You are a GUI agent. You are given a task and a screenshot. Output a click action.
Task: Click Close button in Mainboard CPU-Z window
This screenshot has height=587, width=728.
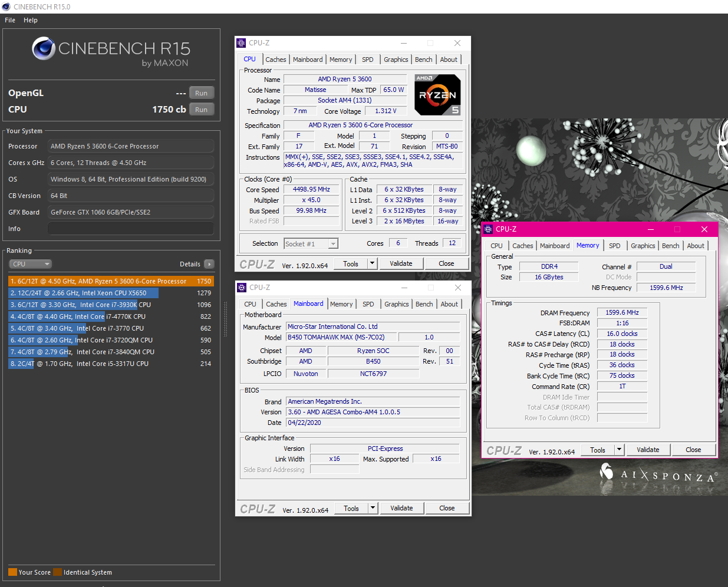(447, 508)
